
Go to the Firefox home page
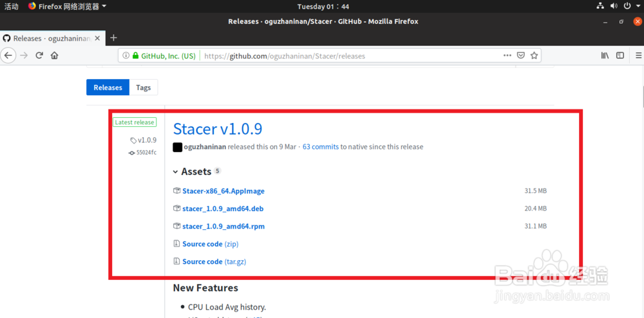[55, 55]
